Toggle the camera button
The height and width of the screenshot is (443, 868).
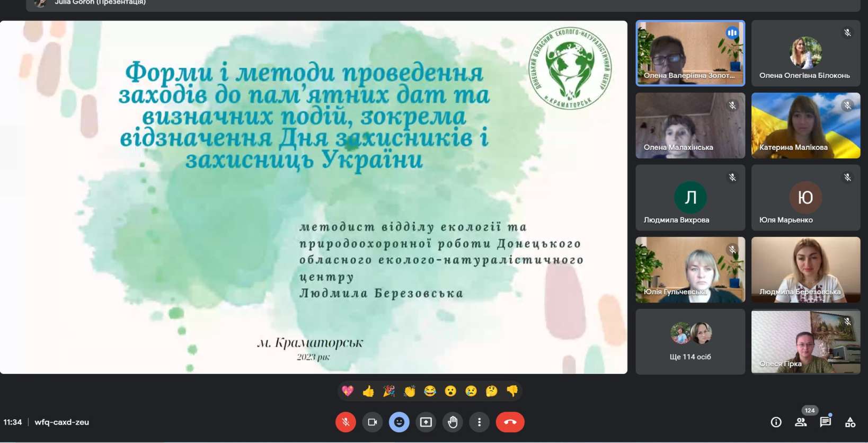coord(373,422)
